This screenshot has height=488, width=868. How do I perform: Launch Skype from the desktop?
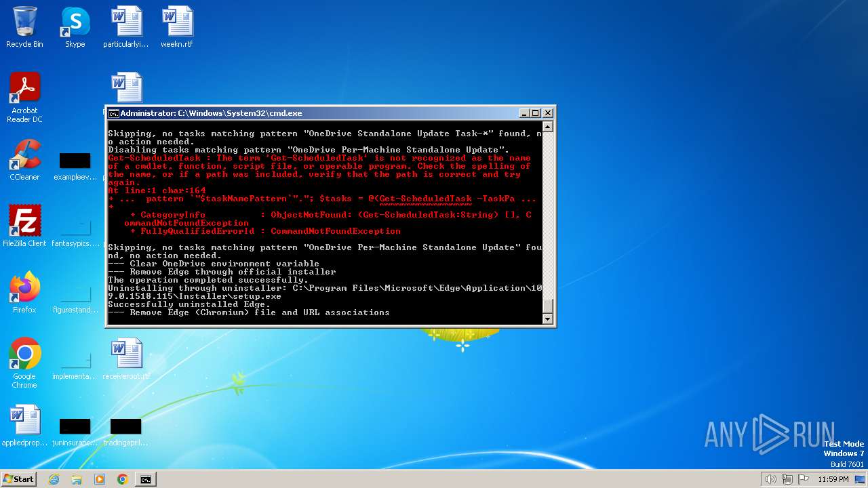point(75,27)
